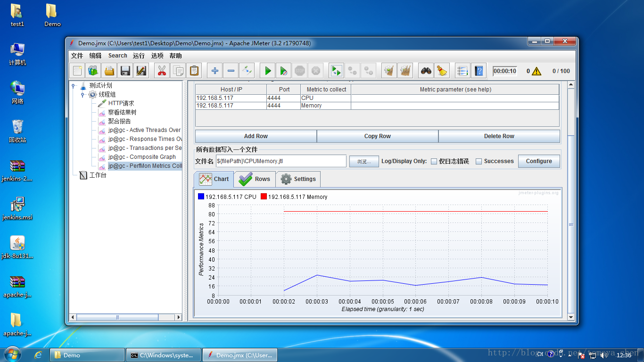Switch to the Settings tab

click(298, 179)
